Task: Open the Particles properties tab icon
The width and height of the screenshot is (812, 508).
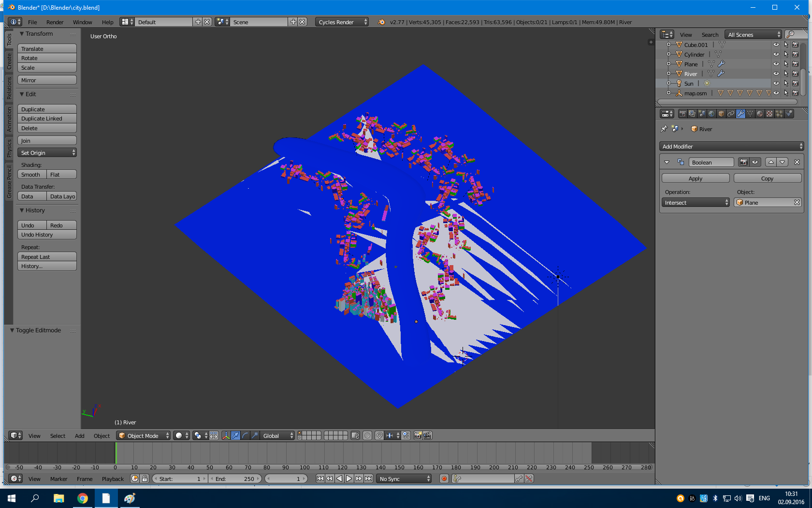Action: click(779, 114)
